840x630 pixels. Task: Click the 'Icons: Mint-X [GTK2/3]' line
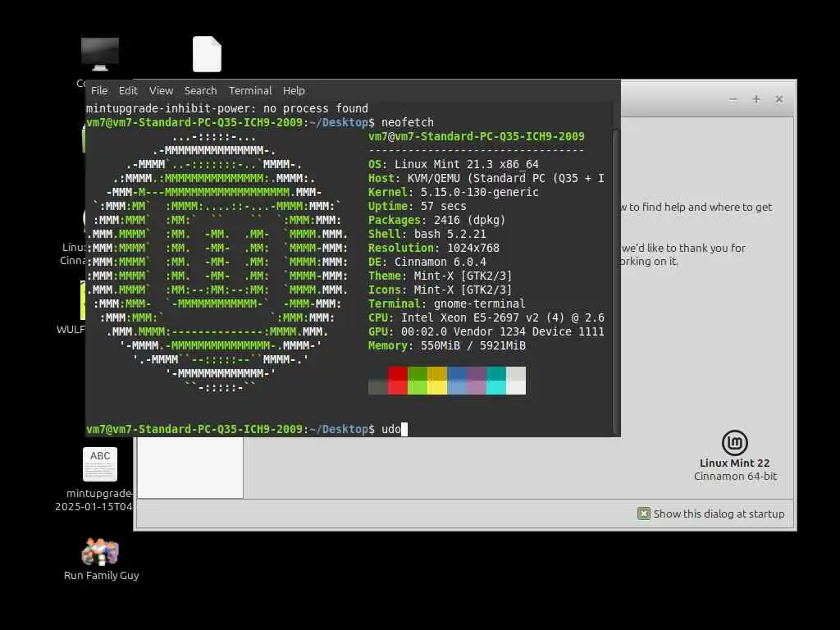tap(440, 290)
